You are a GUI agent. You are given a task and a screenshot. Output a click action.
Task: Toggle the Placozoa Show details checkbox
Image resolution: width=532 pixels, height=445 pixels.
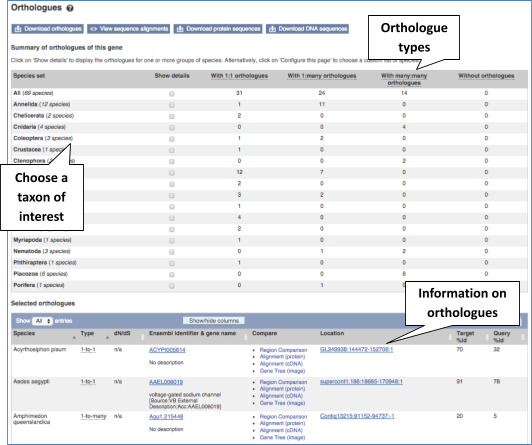click(x=172, y=274)
